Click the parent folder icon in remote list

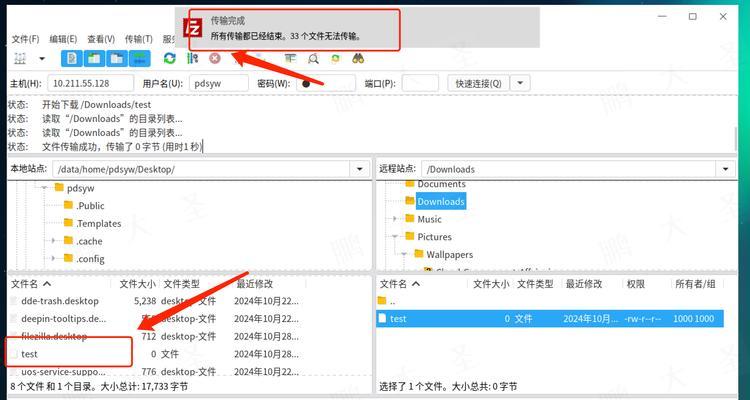tap(382, 300)
